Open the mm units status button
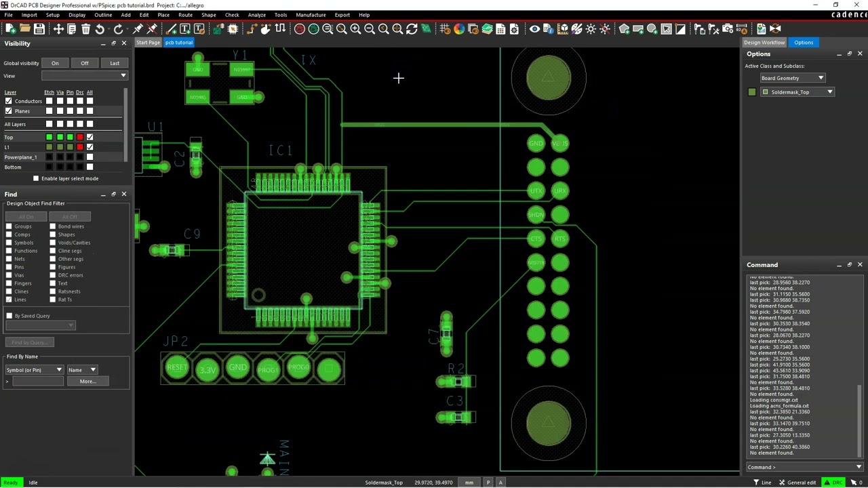 click(469, 483)
